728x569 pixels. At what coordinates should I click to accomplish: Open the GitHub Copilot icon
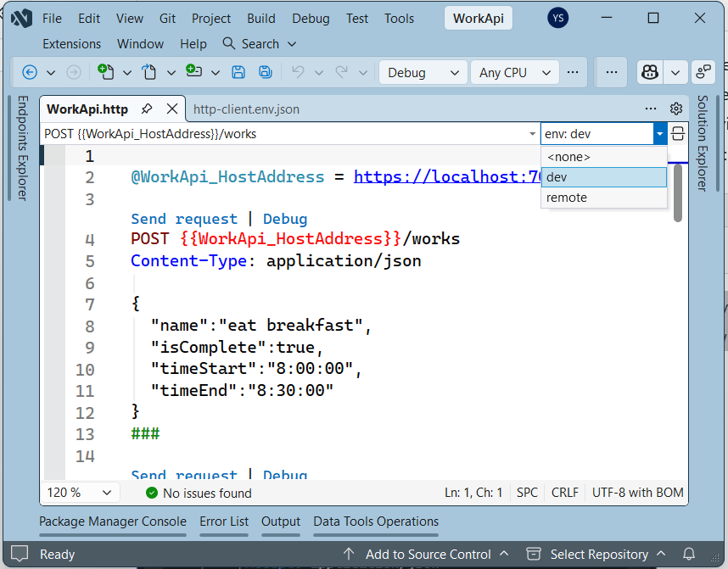(x=650, y=72)
